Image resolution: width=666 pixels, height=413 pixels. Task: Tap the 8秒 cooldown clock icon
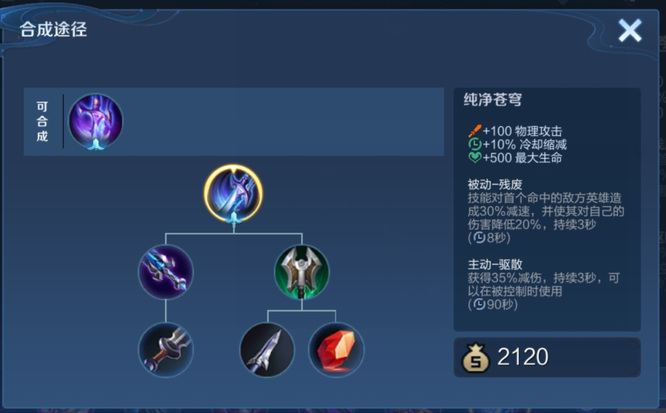(x=480, y=238)
